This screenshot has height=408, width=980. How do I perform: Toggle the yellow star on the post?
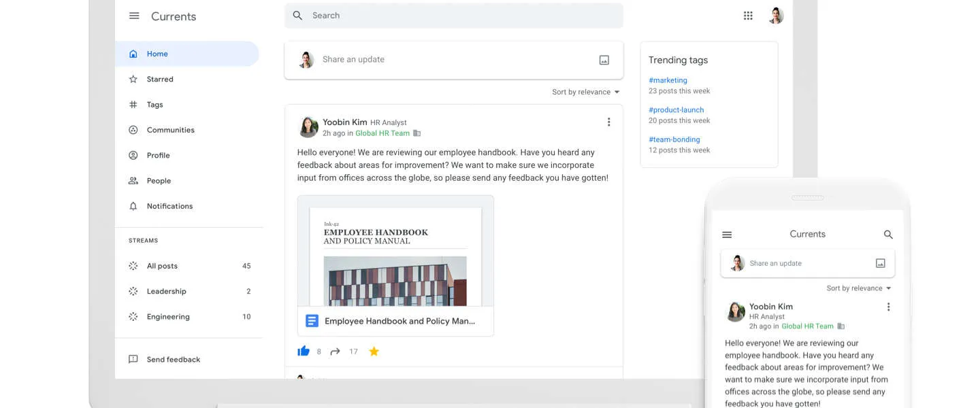[374, 352]
